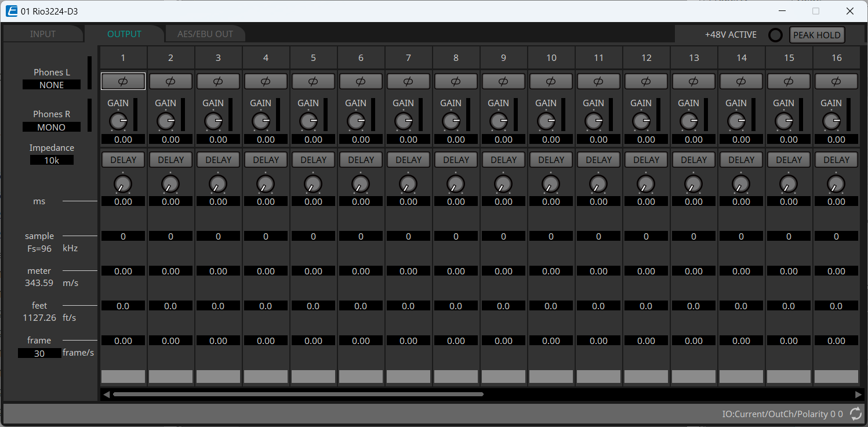Click the frame rate field showing 30

click(39, 353)
